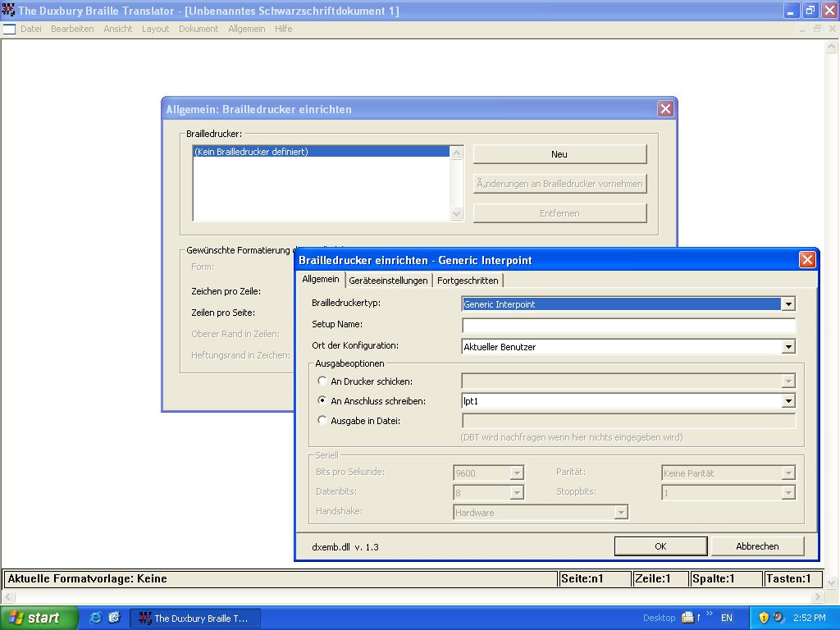The height and width of the screenshot is (630, 840).
Task: Close the 'Brailledrucker einrichten' background dialog
Action: pyautogui.click(x=665, y=109)
